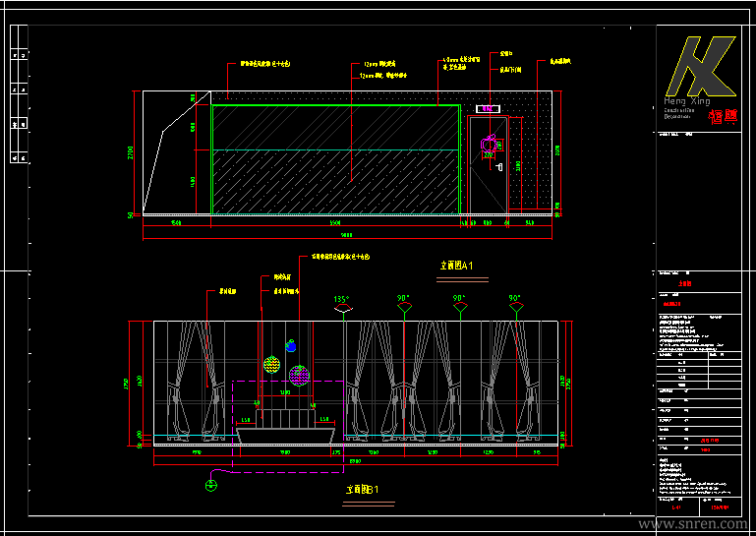Image resolution: width=756 pixels, height=536 pixels.
Task: Select the green circle symbol on magenta leader
Action: tap(211, 485)
